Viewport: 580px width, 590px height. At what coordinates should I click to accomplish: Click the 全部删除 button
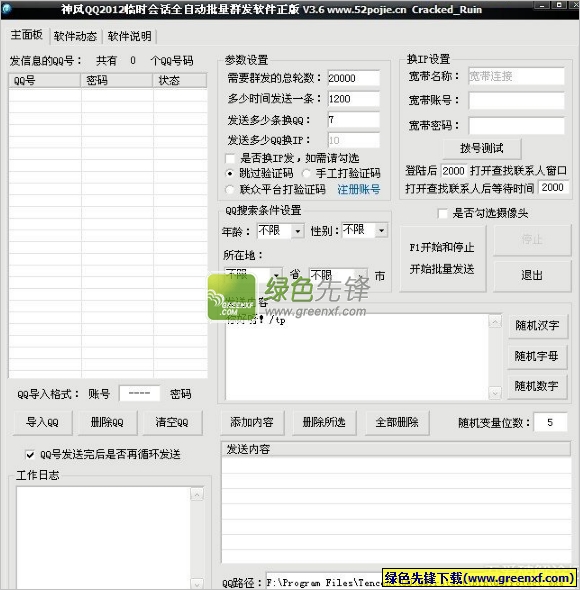[x=397, y=423]
